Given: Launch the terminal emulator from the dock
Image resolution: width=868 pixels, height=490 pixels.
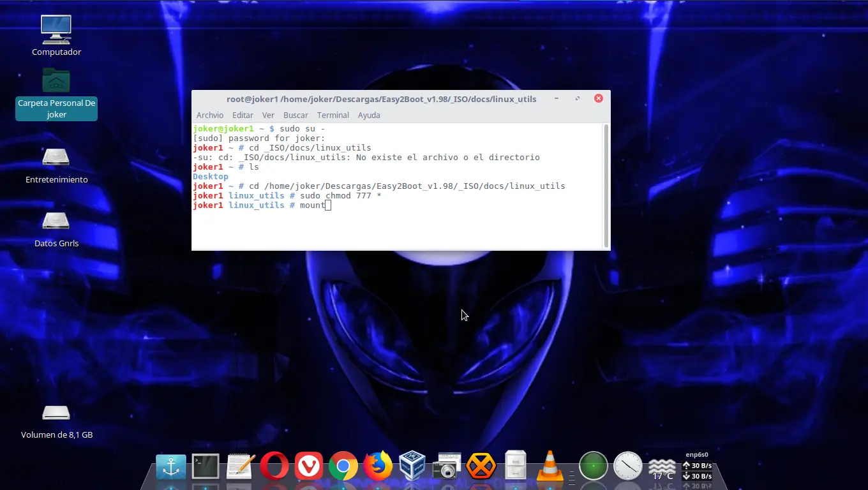Looking at the screenshot, I should click(x=205, y=466).
